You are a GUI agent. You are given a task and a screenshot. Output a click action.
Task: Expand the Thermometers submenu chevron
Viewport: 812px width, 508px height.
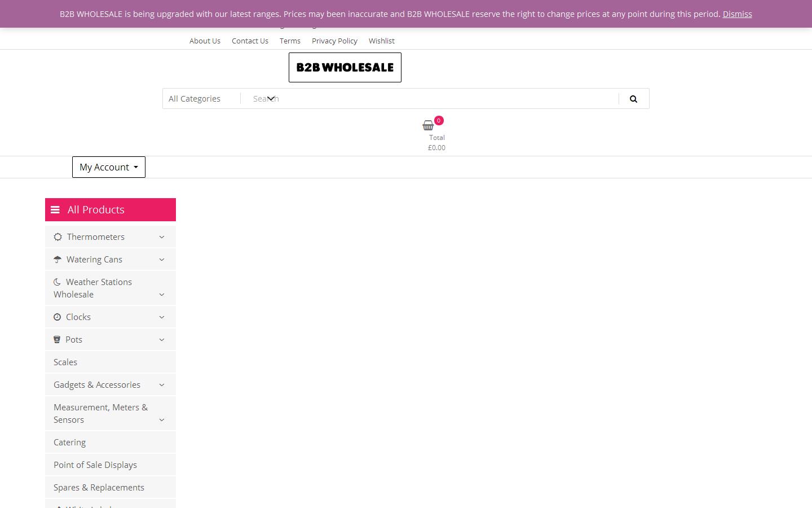(162, 237)
